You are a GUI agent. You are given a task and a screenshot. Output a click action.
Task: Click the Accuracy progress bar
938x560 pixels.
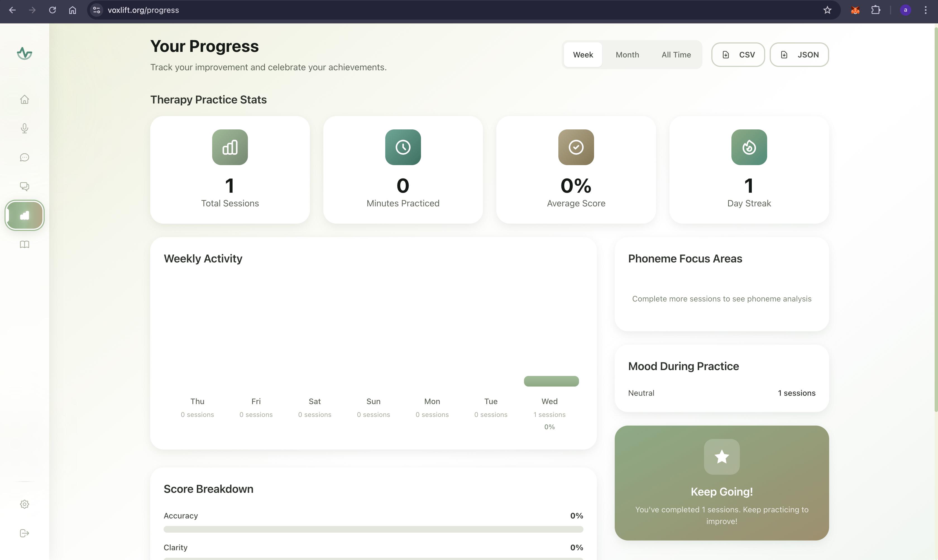373,529
